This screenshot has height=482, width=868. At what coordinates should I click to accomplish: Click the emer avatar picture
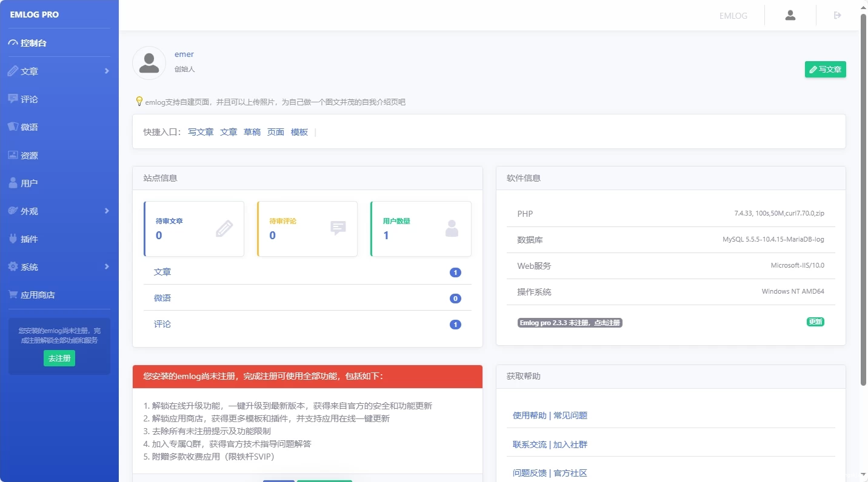pyautogui.click(x=149, y=63)
